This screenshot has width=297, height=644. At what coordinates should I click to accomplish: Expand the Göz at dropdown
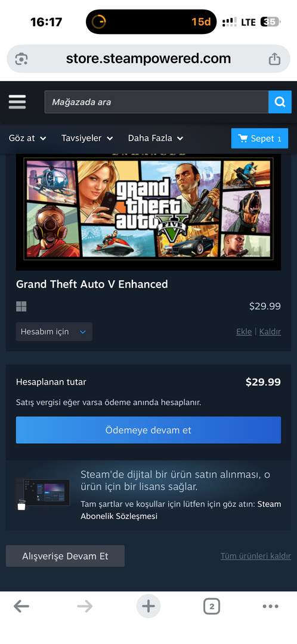coord(27,138)
